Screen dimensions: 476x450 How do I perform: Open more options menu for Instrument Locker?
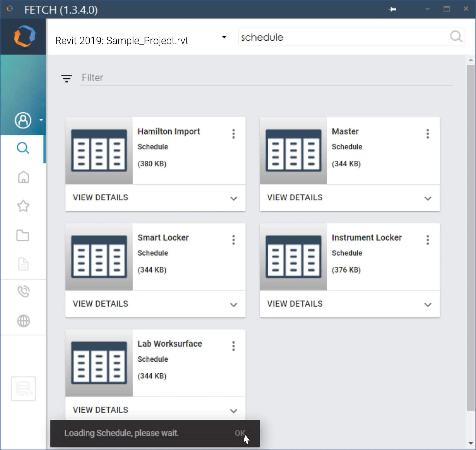pos(428,240)
